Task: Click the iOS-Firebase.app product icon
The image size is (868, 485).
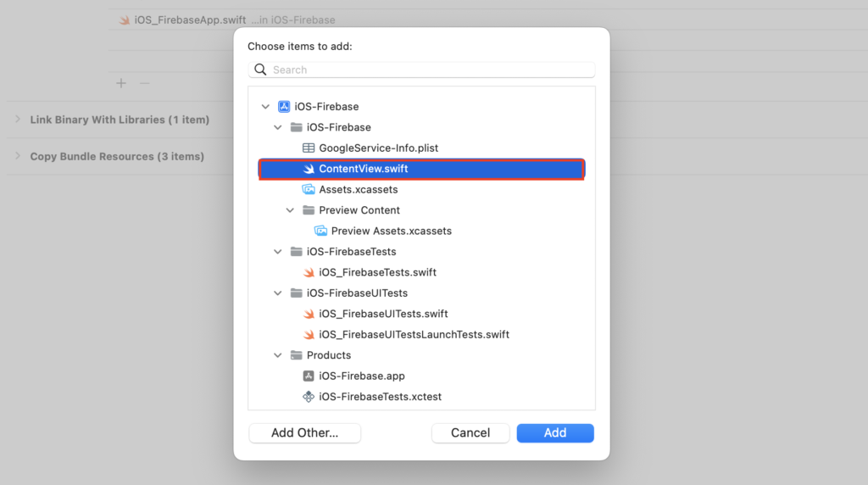Action: (309, 376)
